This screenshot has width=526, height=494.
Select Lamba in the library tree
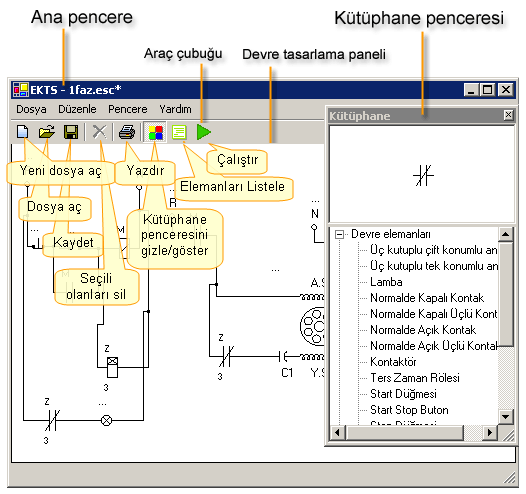[x=386, y=282]
